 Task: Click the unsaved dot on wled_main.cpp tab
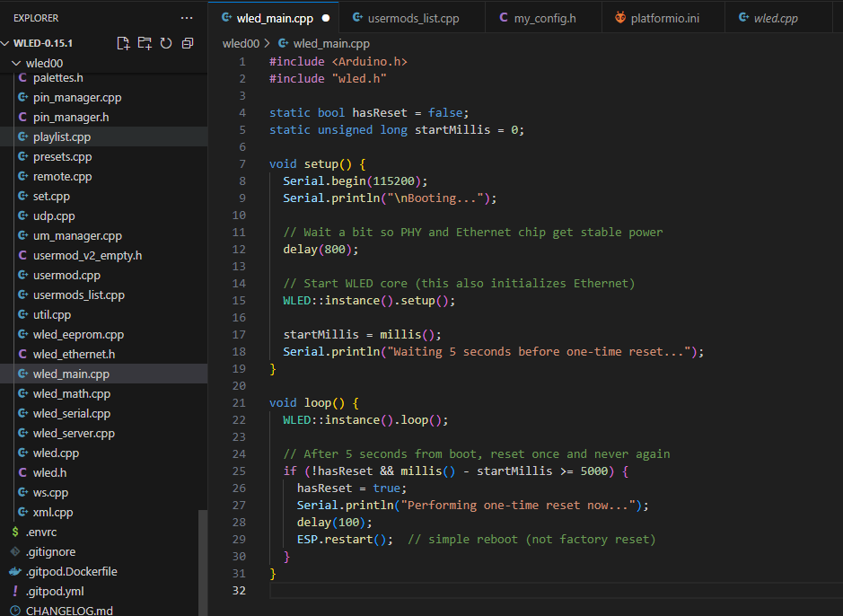click(325, 18)
